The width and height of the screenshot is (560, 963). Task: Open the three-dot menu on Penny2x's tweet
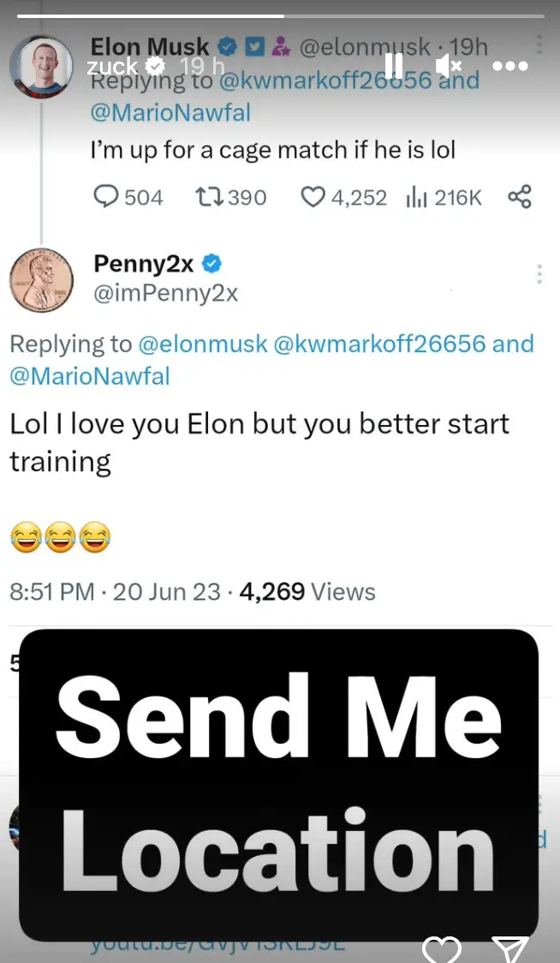tap(539, 273)
